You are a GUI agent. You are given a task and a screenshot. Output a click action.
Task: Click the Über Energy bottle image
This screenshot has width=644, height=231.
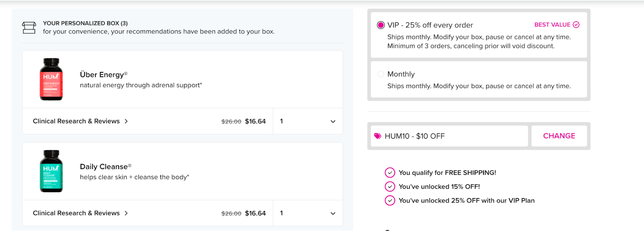click(x=51, y=79)
